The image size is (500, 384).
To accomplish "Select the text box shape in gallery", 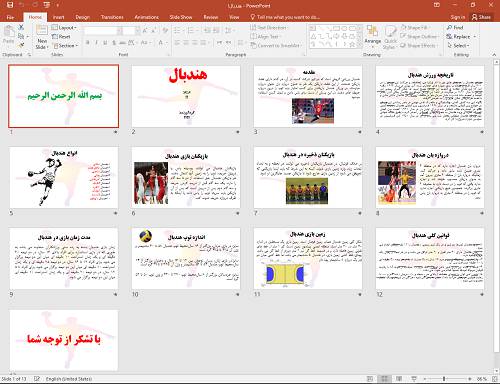I will [313, 28].
